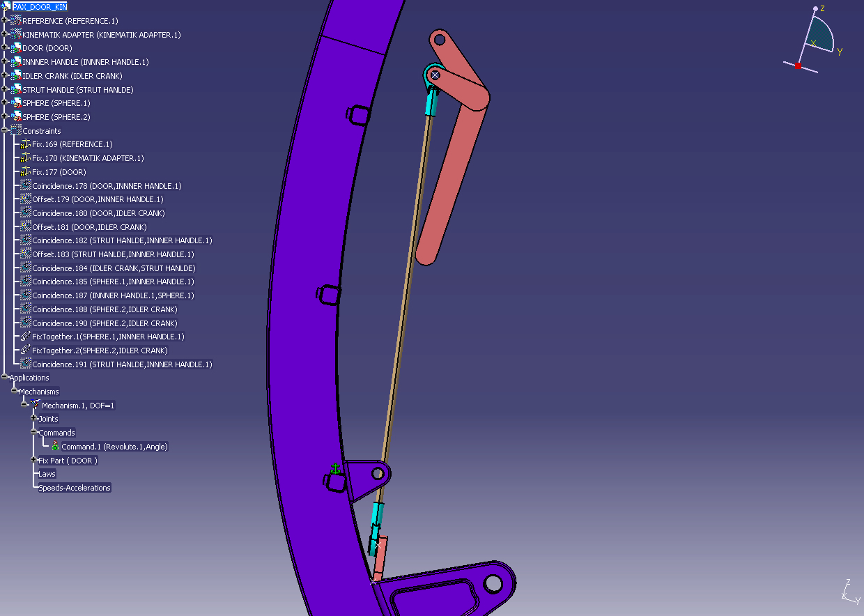Click the Fix.177 anchor constraint icon
This screenshot has height=616, width=864.
point(26,171)
